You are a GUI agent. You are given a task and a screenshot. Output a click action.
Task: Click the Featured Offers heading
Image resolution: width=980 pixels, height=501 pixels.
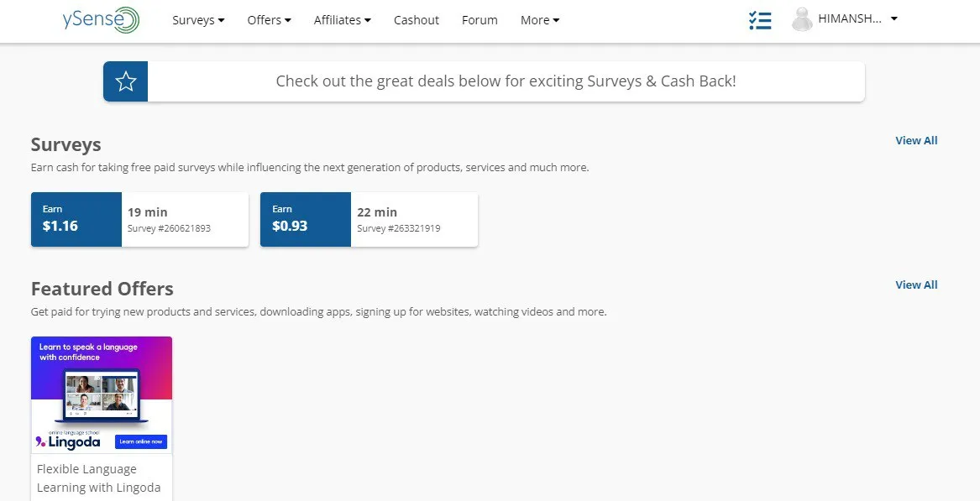click(102, 289)
